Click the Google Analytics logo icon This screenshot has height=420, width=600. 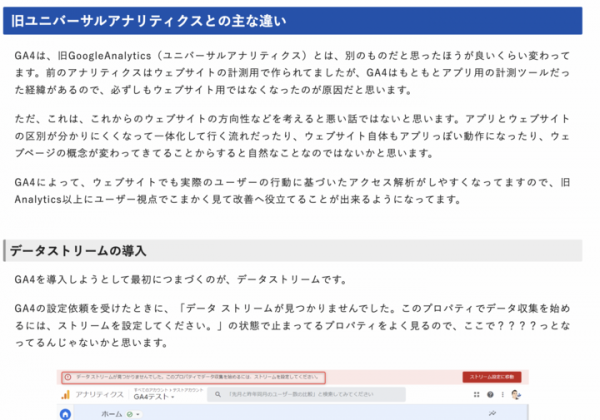[66, 394]
